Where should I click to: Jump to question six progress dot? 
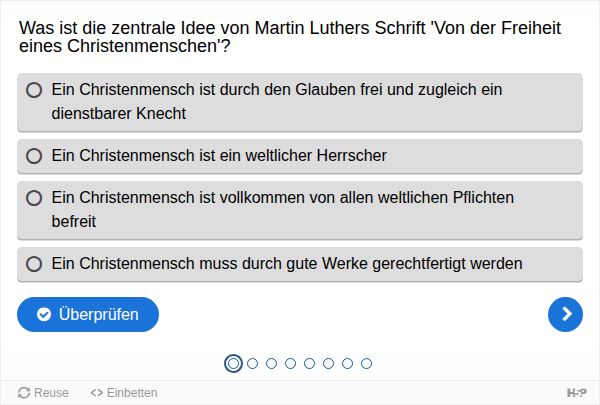point(328,363)
